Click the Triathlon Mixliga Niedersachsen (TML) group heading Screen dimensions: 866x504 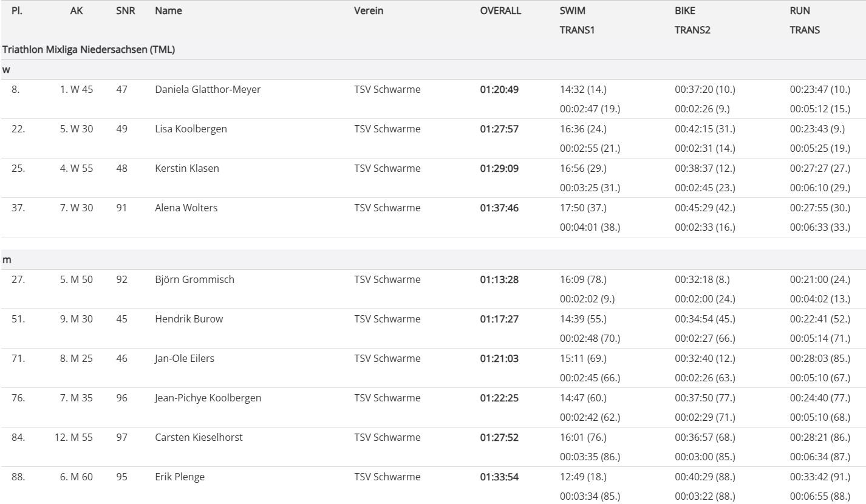click(x=89, y=50)
